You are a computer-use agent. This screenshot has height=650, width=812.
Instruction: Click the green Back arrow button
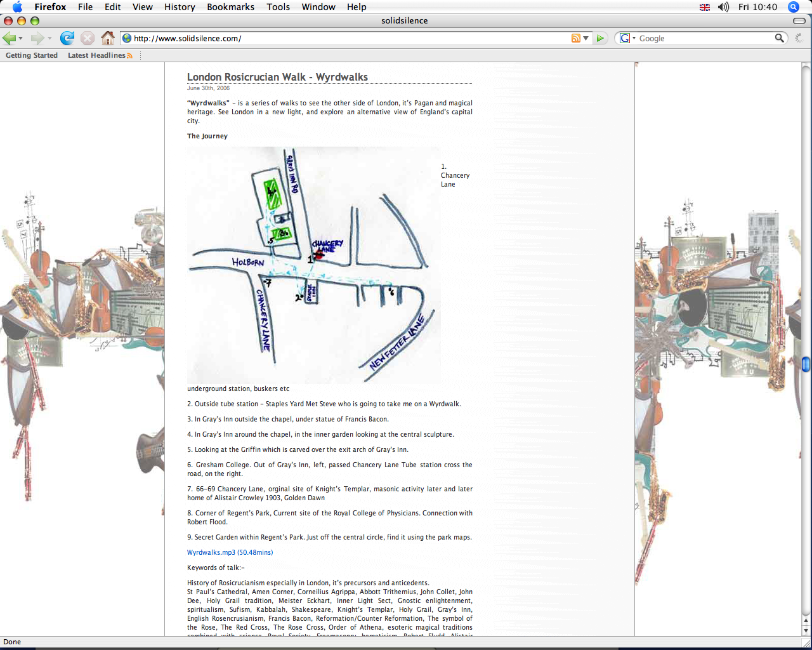(x=9, y=38)
